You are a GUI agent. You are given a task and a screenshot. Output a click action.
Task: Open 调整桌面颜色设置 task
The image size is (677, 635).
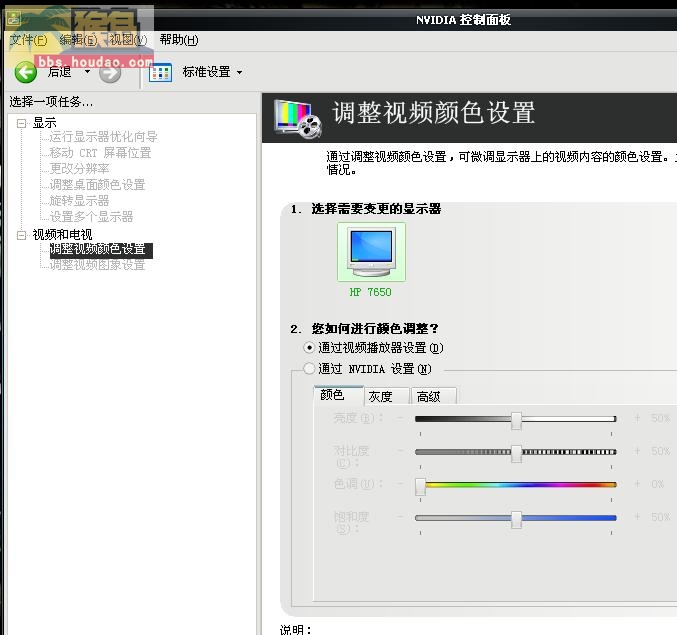coord(97,185)
